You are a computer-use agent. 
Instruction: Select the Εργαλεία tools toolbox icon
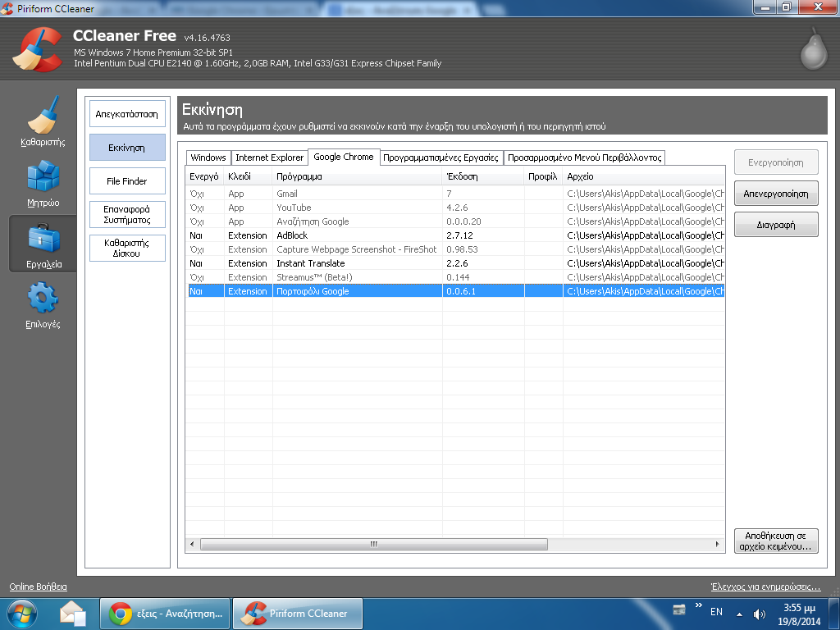point(43,240)
